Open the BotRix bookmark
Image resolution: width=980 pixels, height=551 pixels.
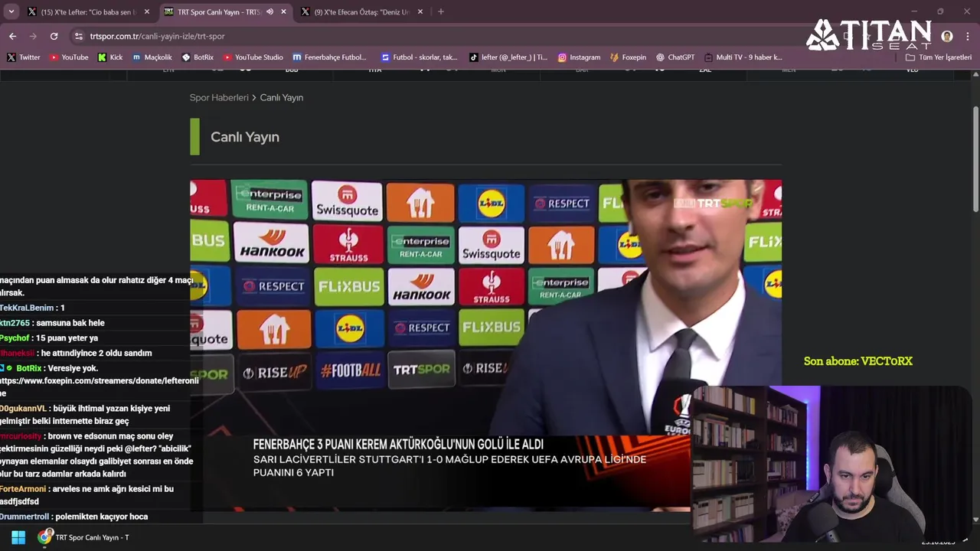coord(198,57)
